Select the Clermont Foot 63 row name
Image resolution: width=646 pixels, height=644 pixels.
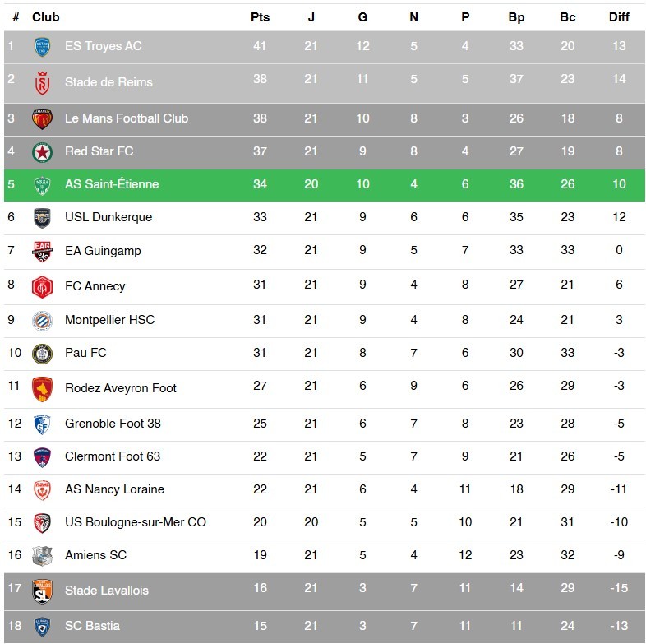click(x=113, y=456)
